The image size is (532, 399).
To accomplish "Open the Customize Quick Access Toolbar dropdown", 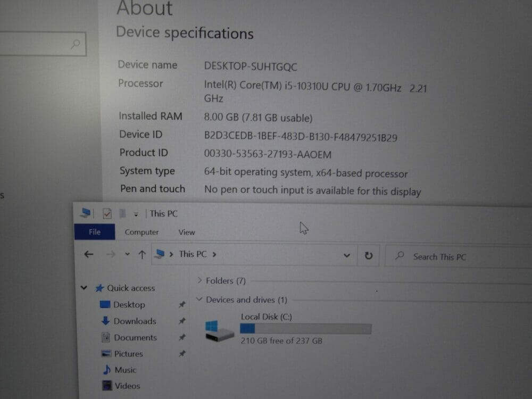I will pyautogui.click(x=136, y=214).
